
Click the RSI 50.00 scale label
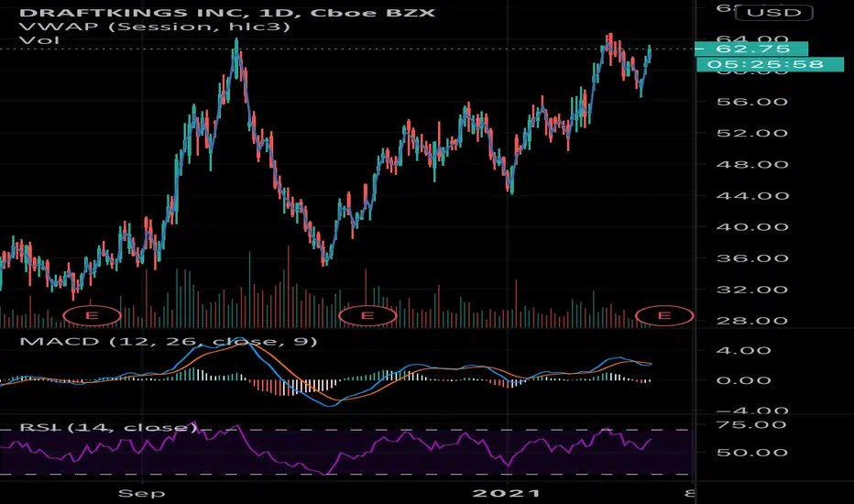coord(752,453)
